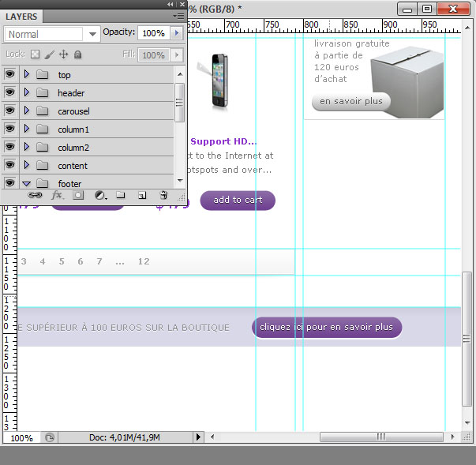The width and height of the screenshot is (476, 465).
Task: Select the column1 layer name
Action: (73, 129)
